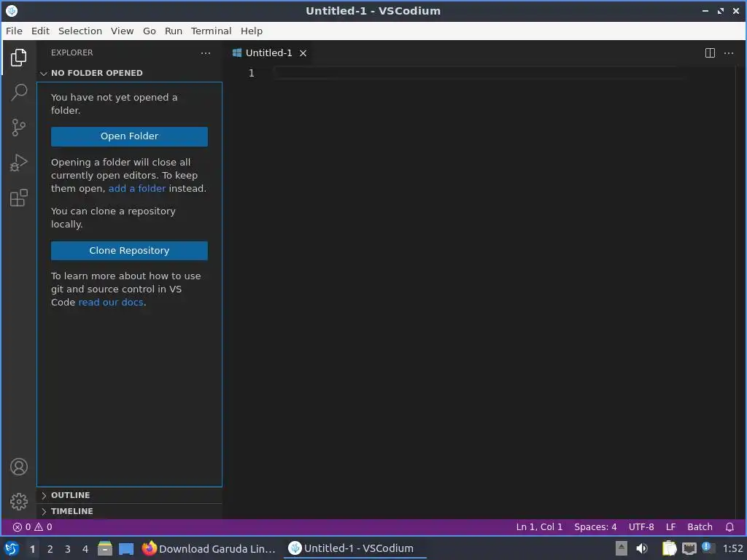Switch to Firefox Download Garuda Linux window
This screenshot has width=747, height=560.
coord(209,548)
